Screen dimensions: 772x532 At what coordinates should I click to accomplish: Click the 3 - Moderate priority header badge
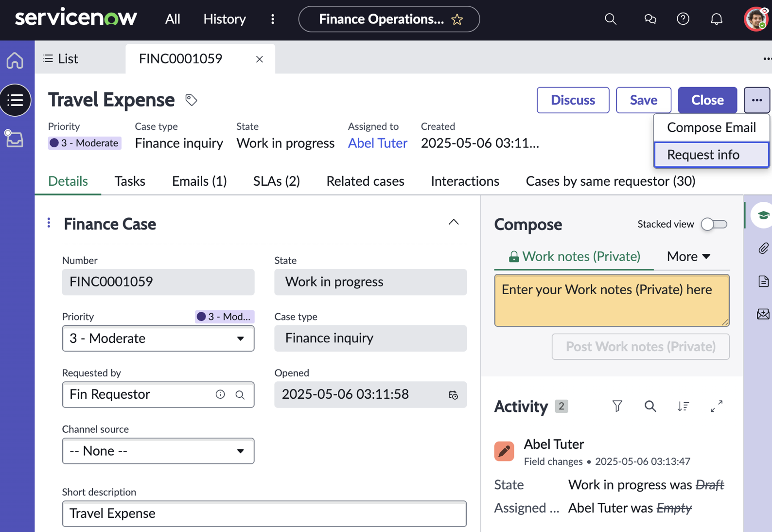coord(85,143)
